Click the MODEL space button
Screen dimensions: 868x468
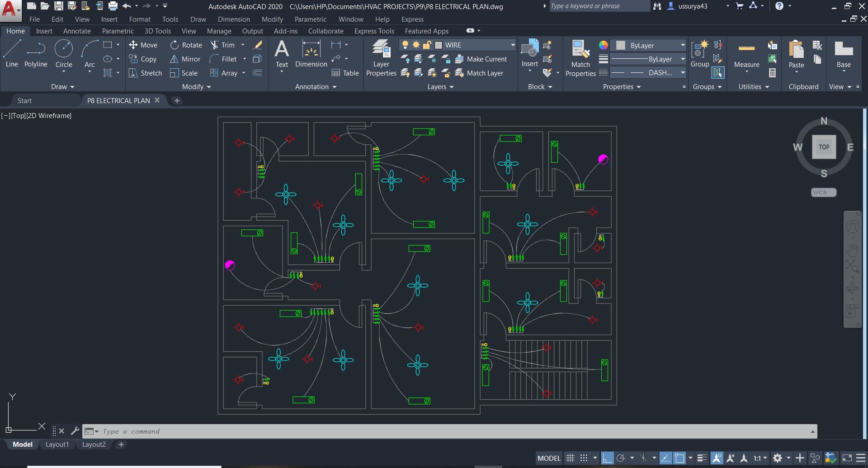click(549, 458)
